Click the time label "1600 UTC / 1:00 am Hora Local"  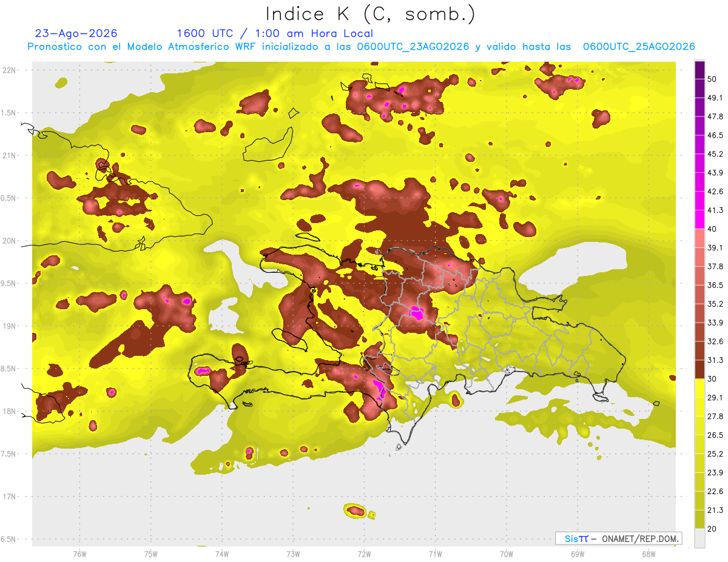(275, 33)
